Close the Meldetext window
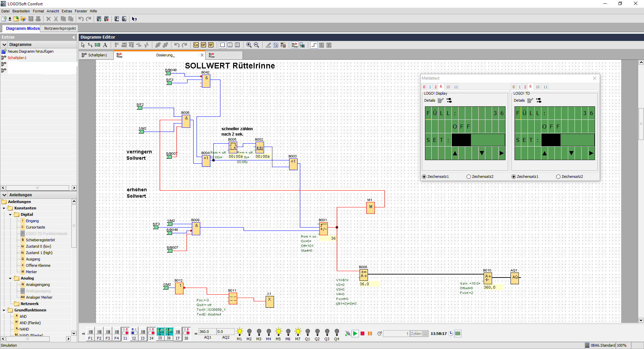The width and height of the screenshot is (644, 349). [595, 78]
